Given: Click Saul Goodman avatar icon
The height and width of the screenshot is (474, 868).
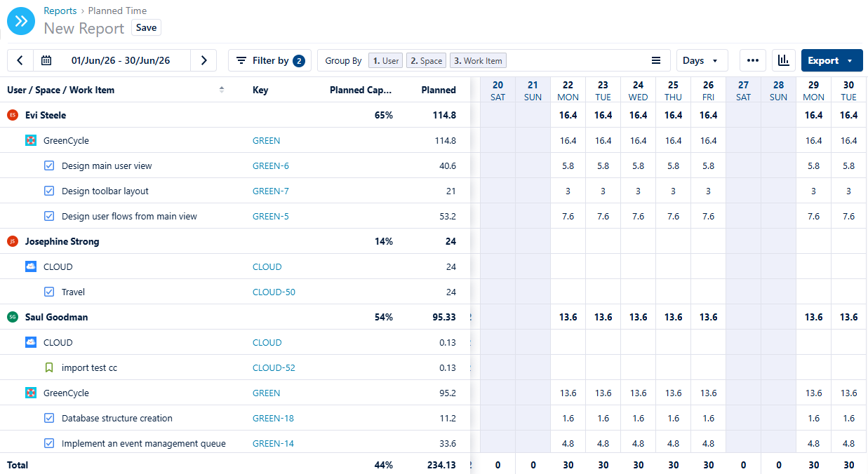Looking at the screenshot, I should tap(12, 317).
